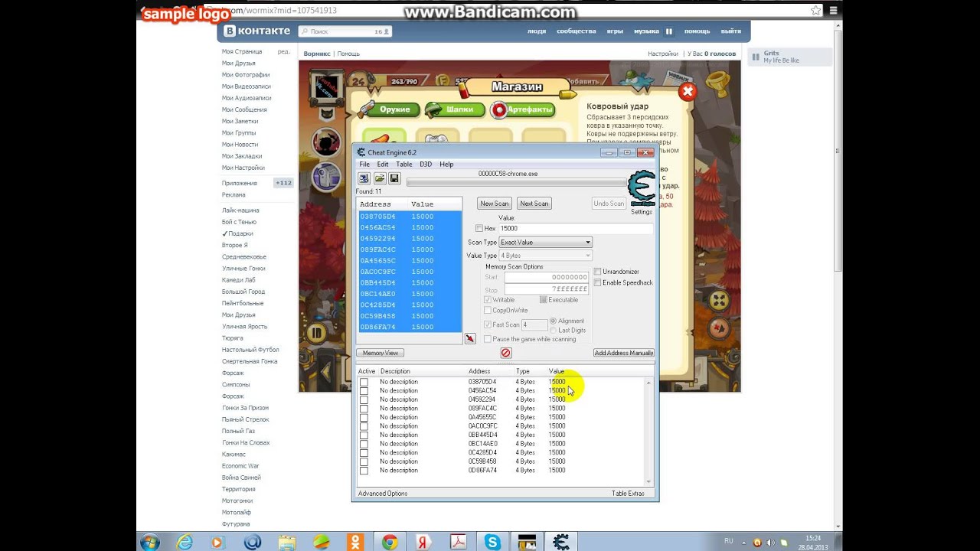This screenshot has width=980, height=551.
Task: Select found address 0BB445D4 in results list
Action: pyautogui.click(x=410, y=283)
